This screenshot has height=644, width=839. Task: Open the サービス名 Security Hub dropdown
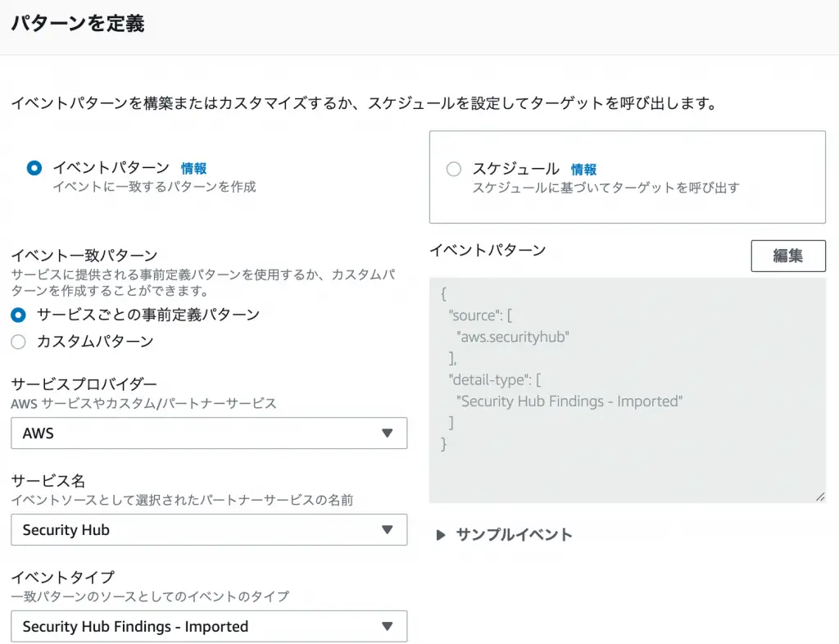click(x=209, y=530)
